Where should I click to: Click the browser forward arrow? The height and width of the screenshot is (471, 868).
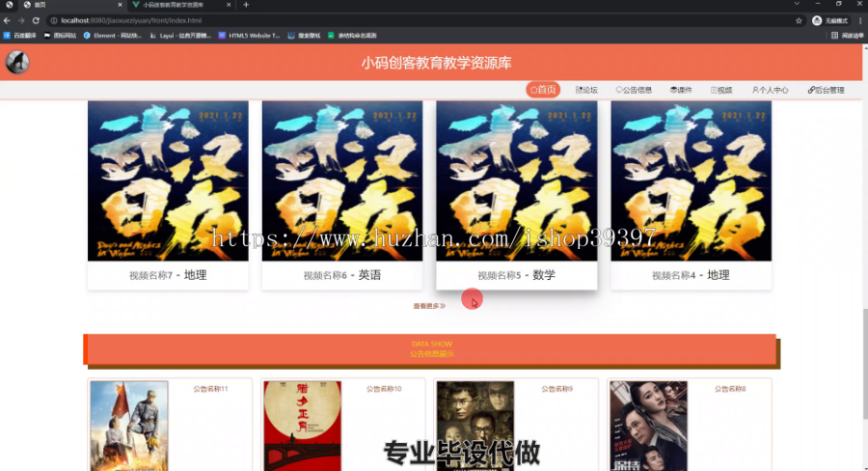pyautogui.click(x=21, y=20)
